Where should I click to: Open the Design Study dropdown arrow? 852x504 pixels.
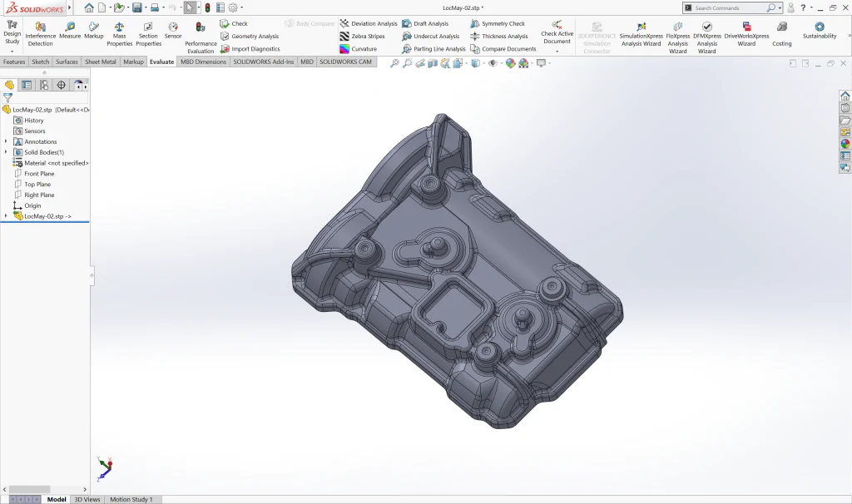point(12,51)
